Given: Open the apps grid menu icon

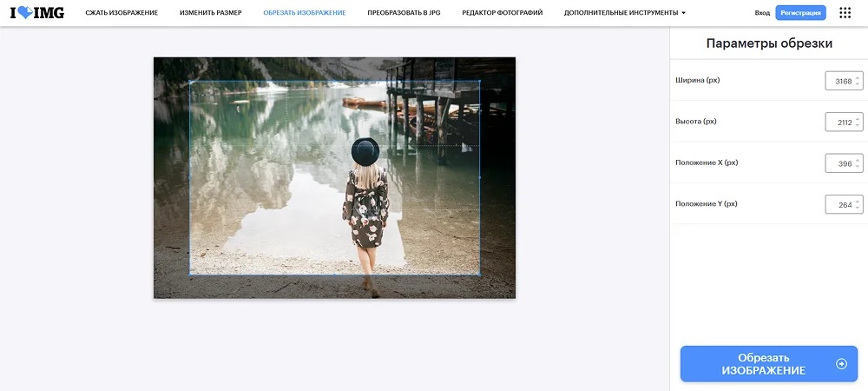Looking at the screenshot, I should [845, 13].
